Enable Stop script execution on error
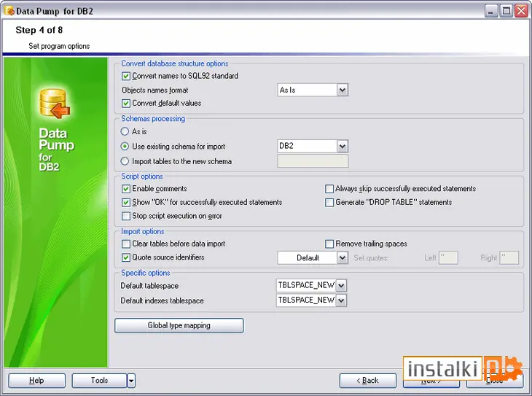Image resolution: width=532 pixels, height=396 pixels. click(126, 216)
